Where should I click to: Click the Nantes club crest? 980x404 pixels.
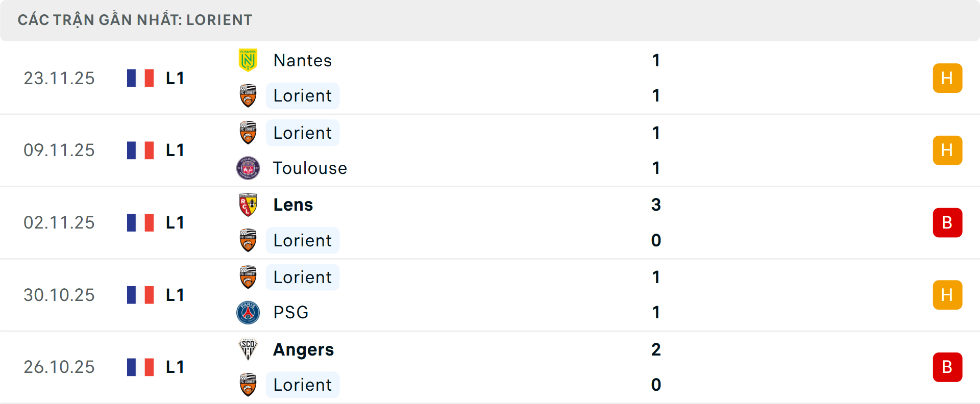pos(249,60)
